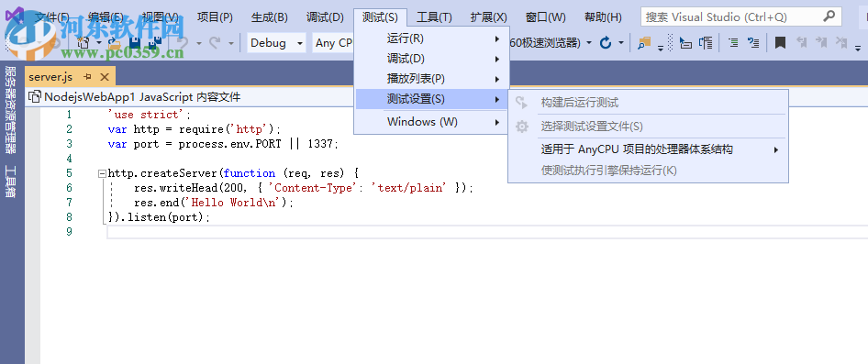Click the toolbar icon showing cursor over a box

[685, 42]
